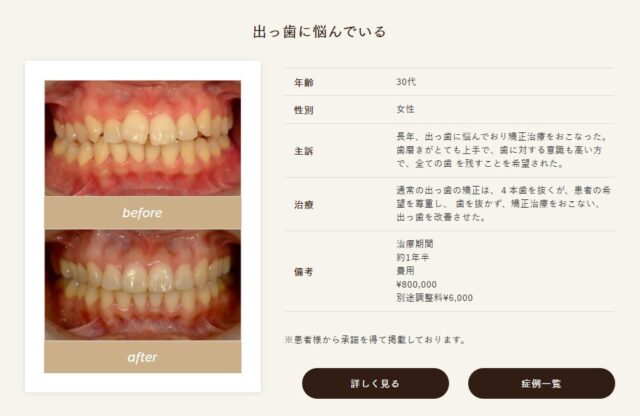Select the 主訴 row label

click(x=304, y=151)
